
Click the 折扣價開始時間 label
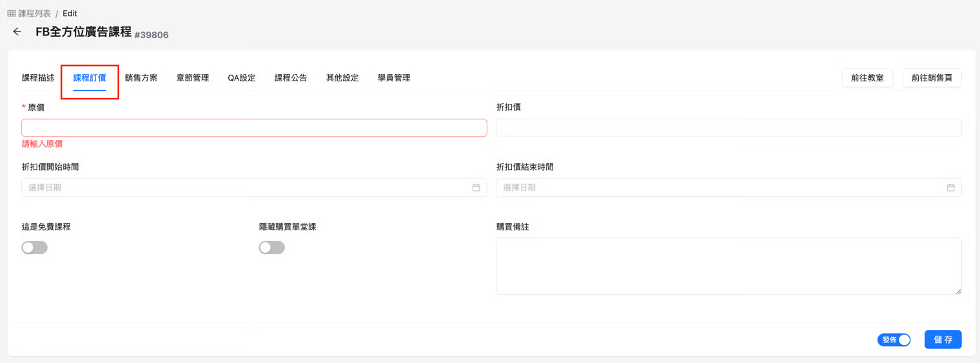[x=50, y=167]
